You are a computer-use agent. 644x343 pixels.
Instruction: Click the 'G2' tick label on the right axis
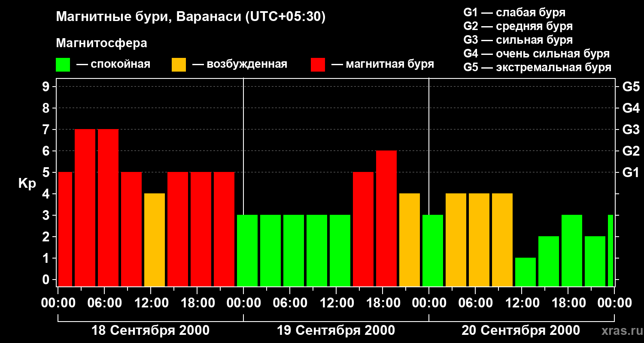(x=631, y=151)
